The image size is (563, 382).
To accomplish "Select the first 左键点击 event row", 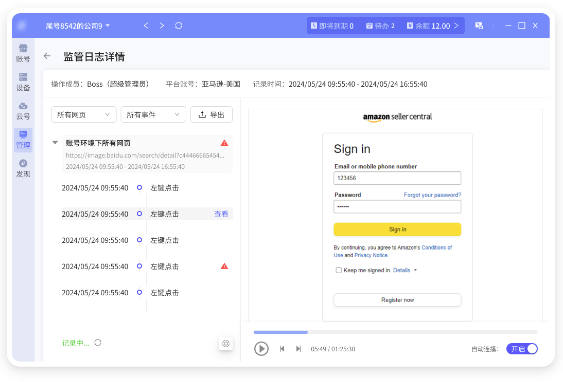I will coord(147,188).
